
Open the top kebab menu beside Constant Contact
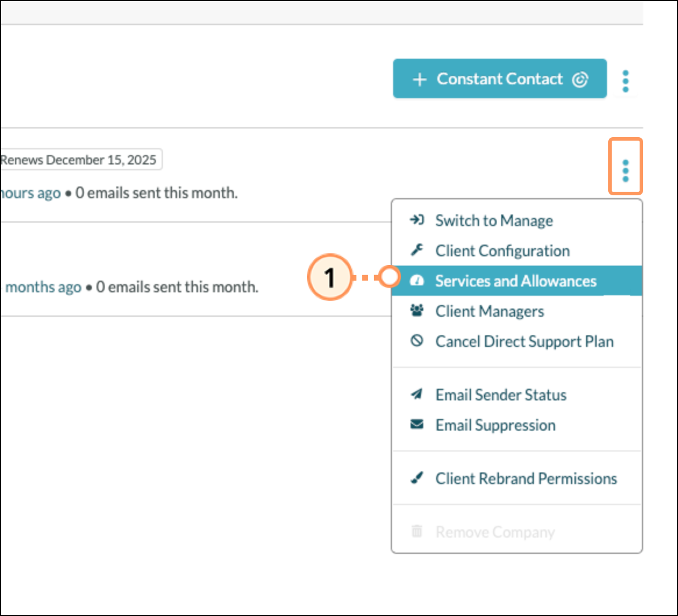[625, 81]
